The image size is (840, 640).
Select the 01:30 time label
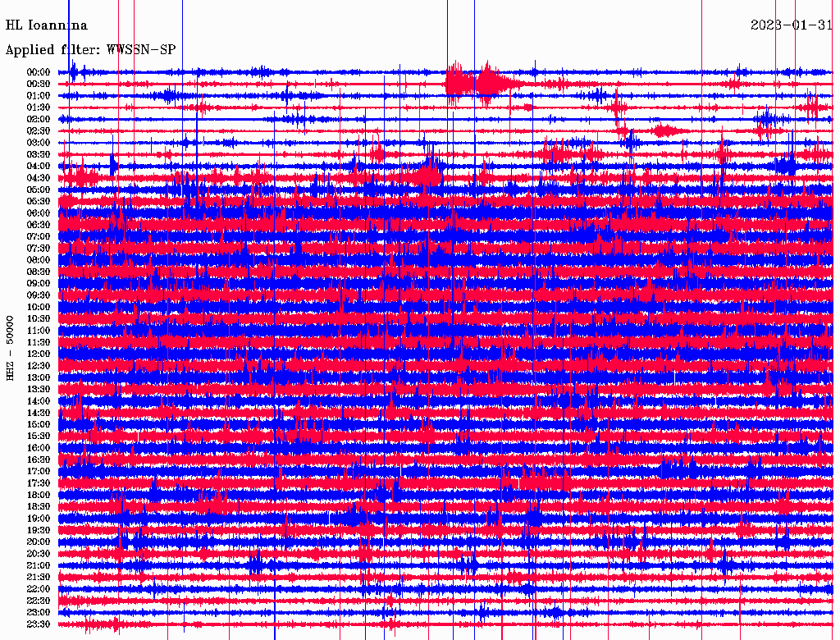pyautogui.click(x=39, y=107)
